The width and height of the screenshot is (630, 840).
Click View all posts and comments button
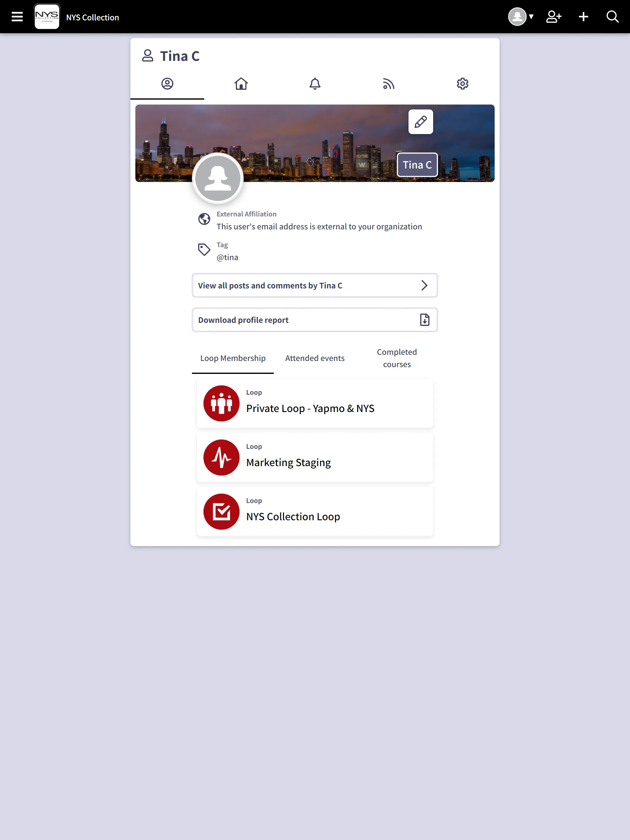[x=314, y=285]
